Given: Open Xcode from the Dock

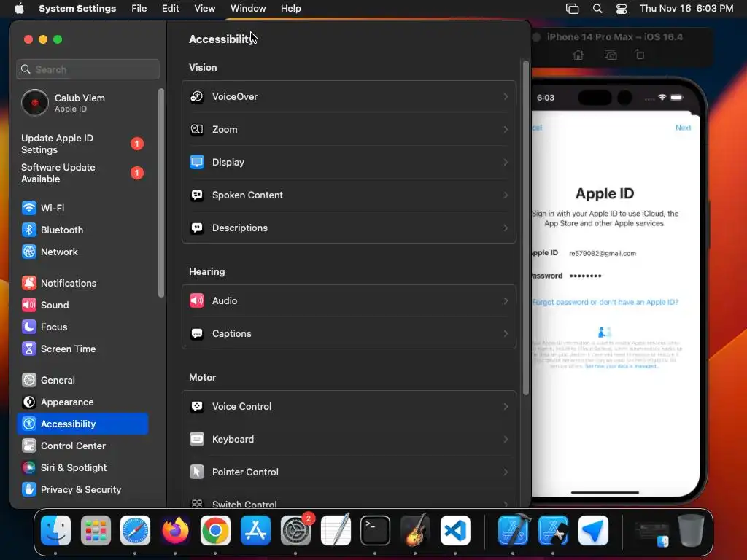Looking at the screenshot, I should pyautogui.click(x=513, y=531).
